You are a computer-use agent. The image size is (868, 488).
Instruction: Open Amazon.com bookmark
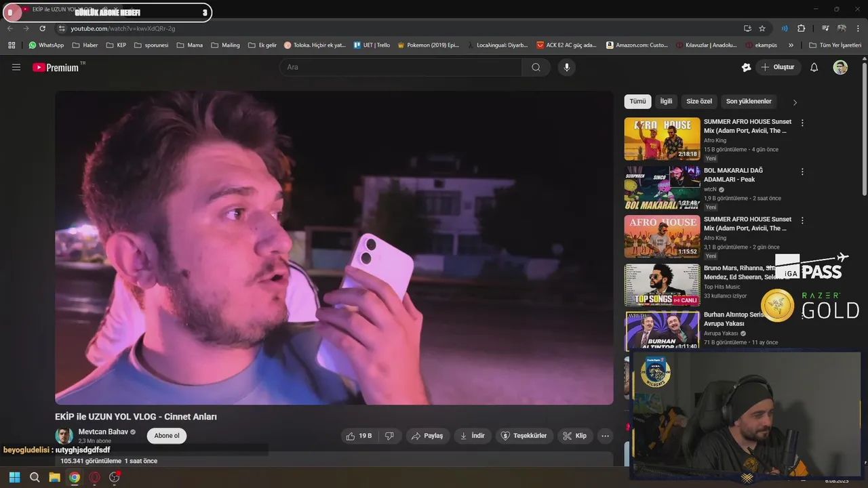637,45
